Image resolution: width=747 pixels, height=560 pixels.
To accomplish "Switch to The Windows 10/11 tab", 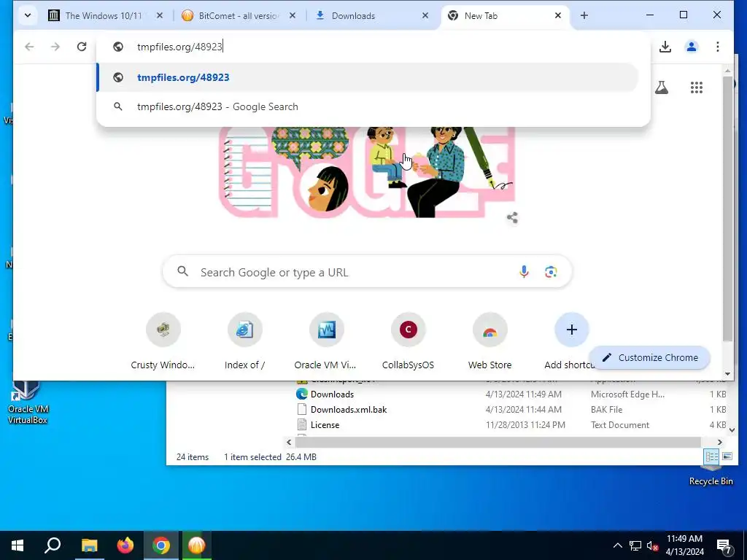I will coord(103,16).
